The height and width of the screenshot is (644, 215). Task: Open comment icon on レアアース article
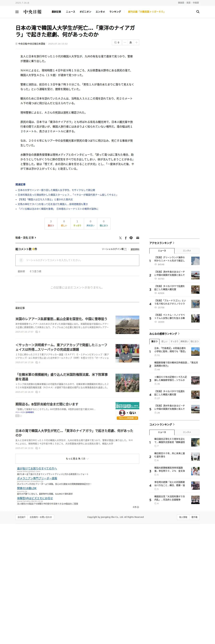click(37, 332)
